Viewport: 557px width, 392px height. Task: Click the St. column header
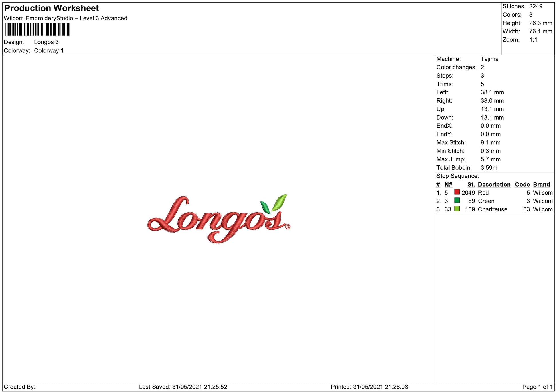click(471, 185)
